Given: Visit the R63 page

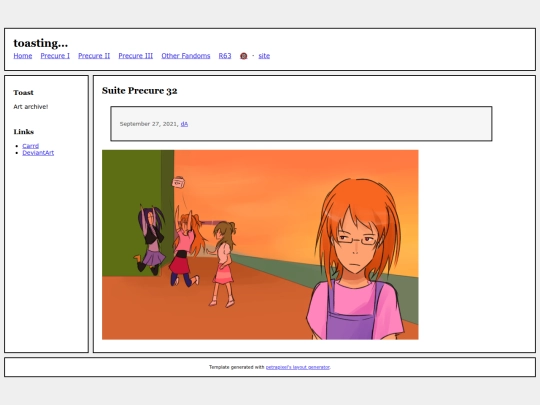Looking at the screenshot, I should [225, 56].
